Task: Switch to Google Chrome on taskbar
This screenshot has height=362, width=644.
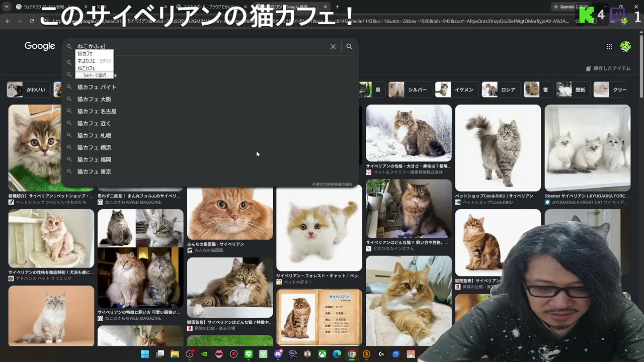Action: click(352, 354)
